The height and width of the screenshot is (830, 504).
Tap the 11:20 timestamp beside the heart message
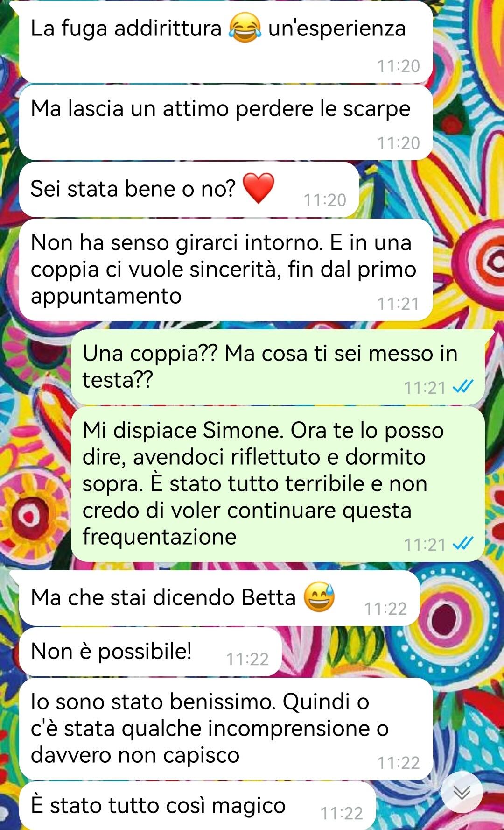pyautogui.click(x=325, y=200)
